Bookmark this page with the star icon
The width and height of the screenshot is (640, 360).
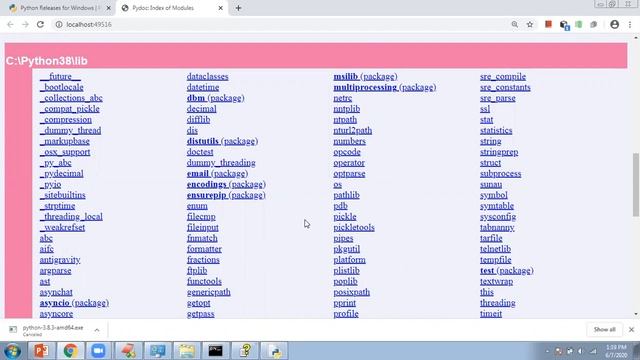point(530,24)
